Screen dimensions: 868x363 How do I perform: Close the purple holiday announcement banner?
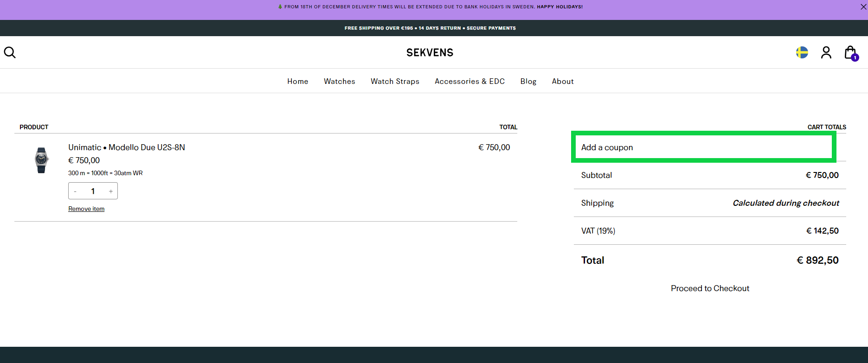(863, 7)
